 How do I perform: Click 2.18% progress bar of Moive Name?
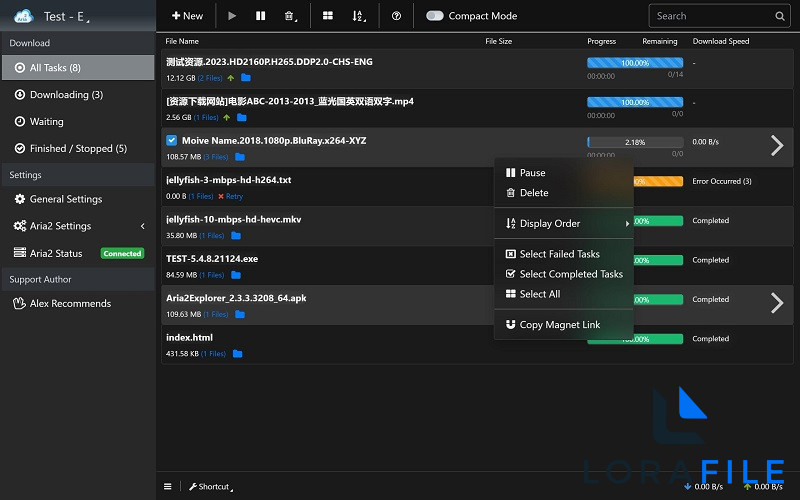tap(635, 142)
